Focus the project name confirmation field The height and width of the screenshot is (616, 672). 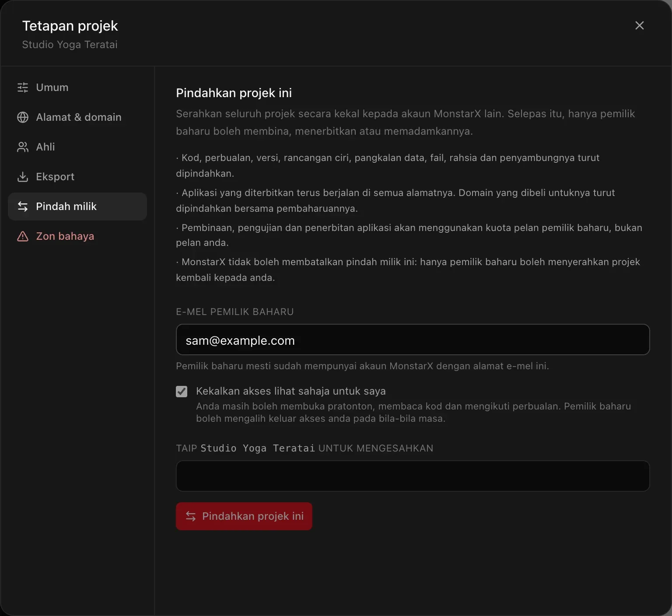(x=413, y=476)
